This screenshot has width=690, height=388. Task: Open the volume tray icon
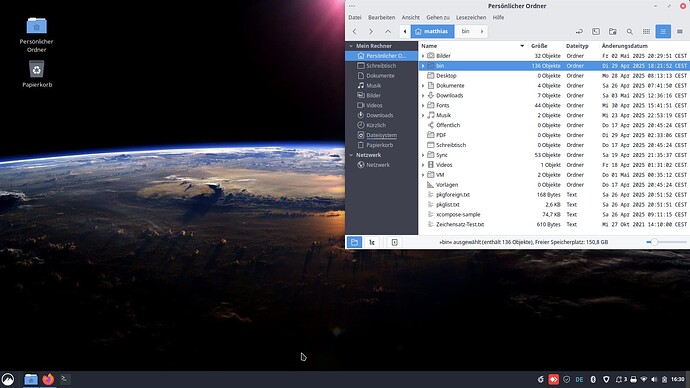coord(654,379)
